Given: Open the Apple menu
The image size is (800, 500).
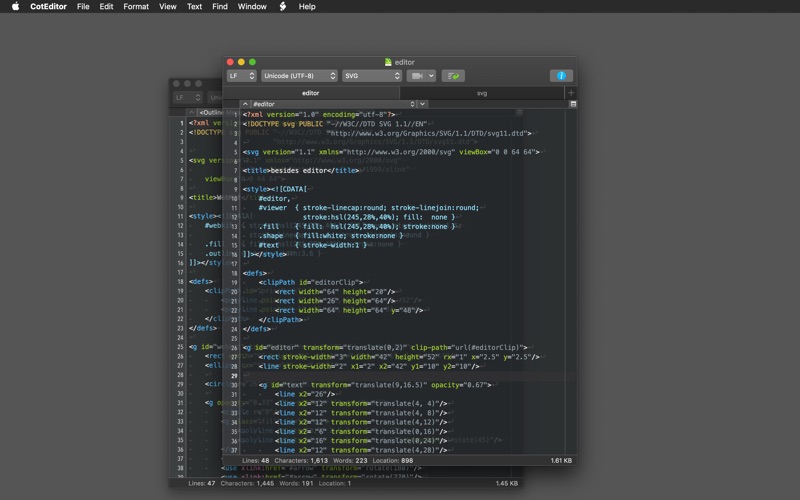Looking at the screenshot, I should pyautogui.click(x=15, y=7).
